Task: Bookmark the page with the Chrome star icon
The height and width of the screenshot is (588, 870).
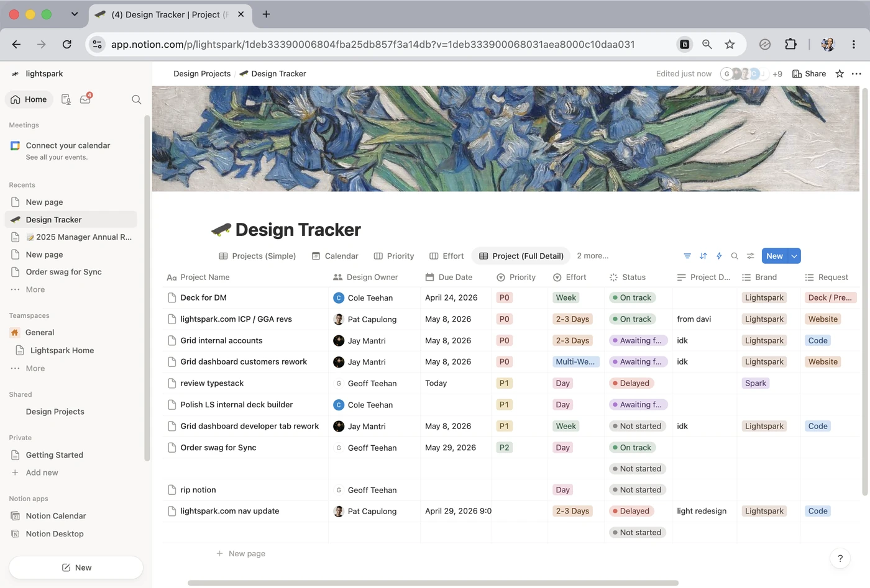Action: tap(730, 44)
